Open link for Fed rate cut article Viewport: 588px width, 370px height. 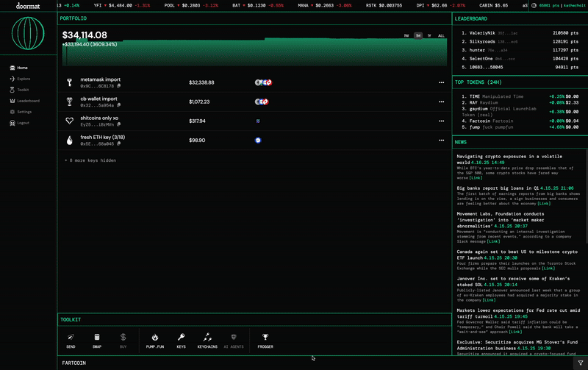click(x=515, y=332)
